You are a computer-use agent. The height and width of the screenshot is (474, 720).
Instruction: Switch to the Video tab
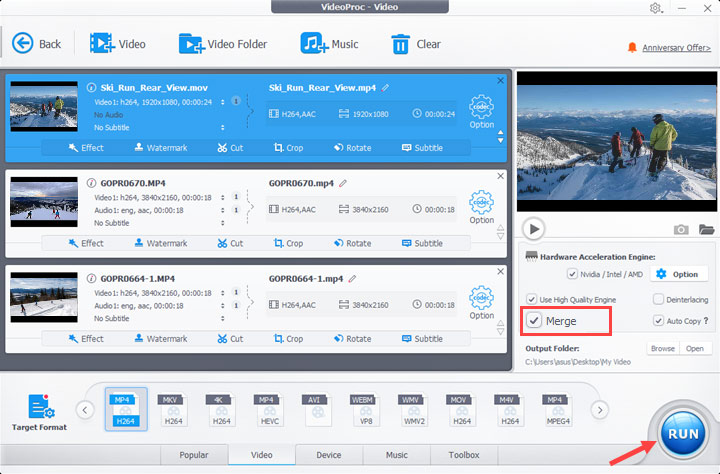point(262,455)
